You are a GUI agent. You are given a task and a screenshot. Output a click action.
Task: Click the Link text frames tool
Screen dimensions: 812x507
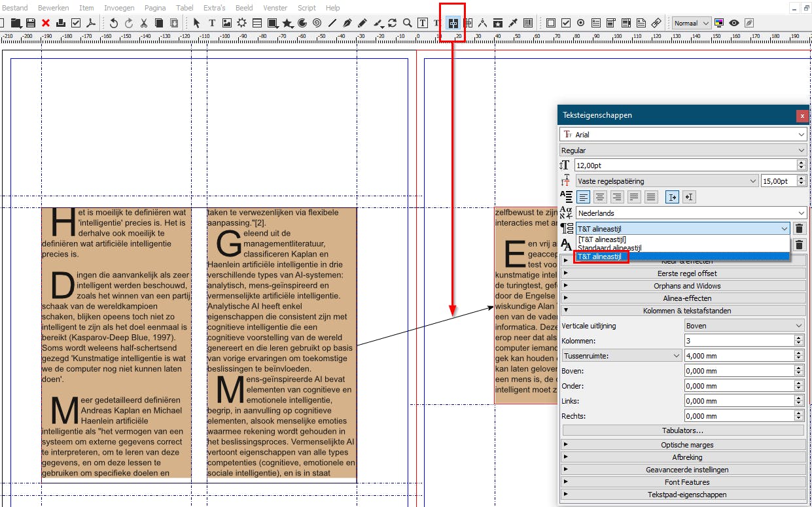(x=453, y=23)
